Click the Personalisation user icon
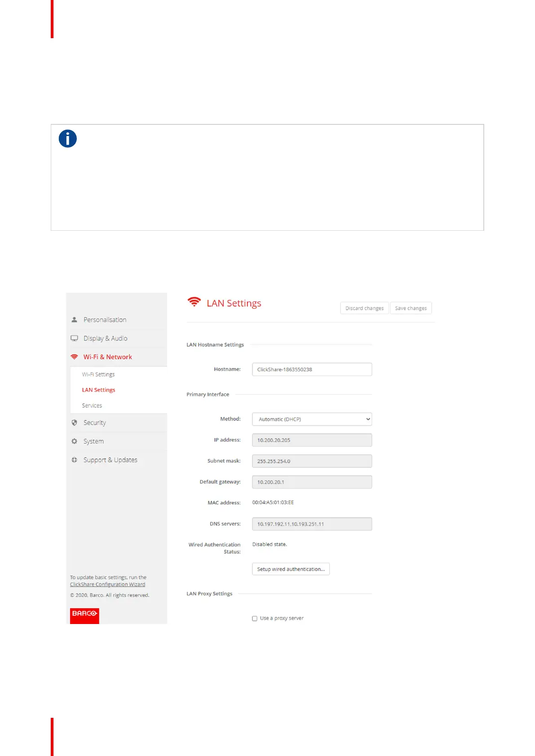535x756 pixels. pos(74,320)
